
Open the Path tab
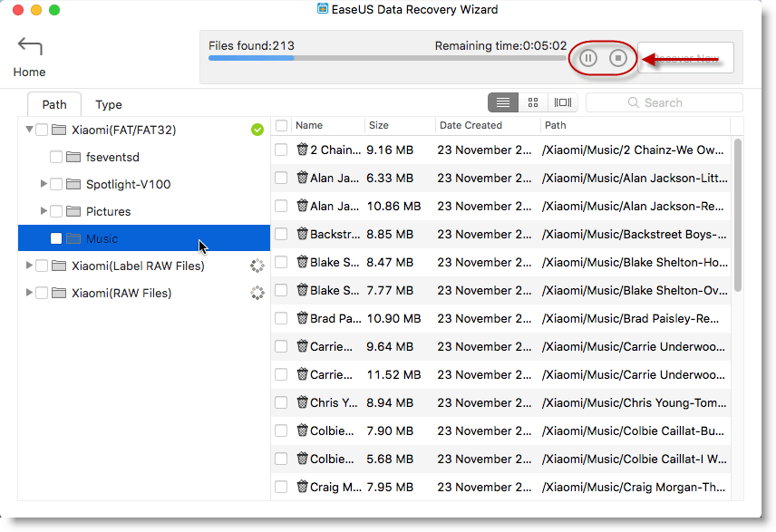54,104
